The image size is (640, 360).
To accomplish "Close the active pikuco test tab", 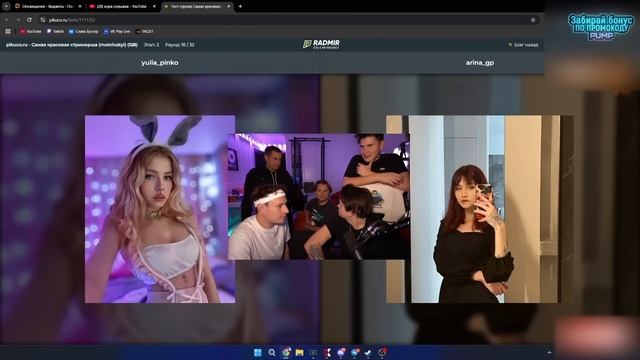I will point(229,7).
